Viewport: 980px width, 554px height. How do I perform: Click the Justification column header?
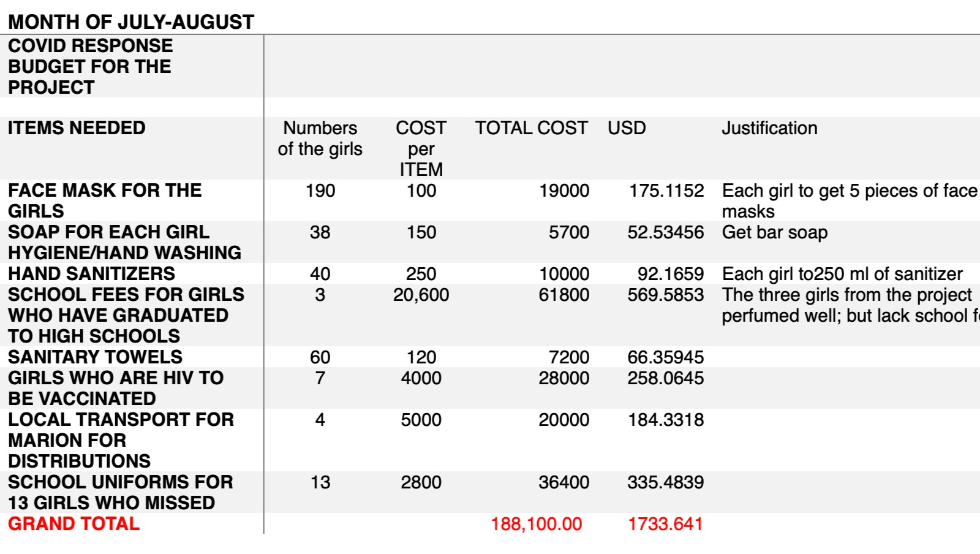point(769,128)
